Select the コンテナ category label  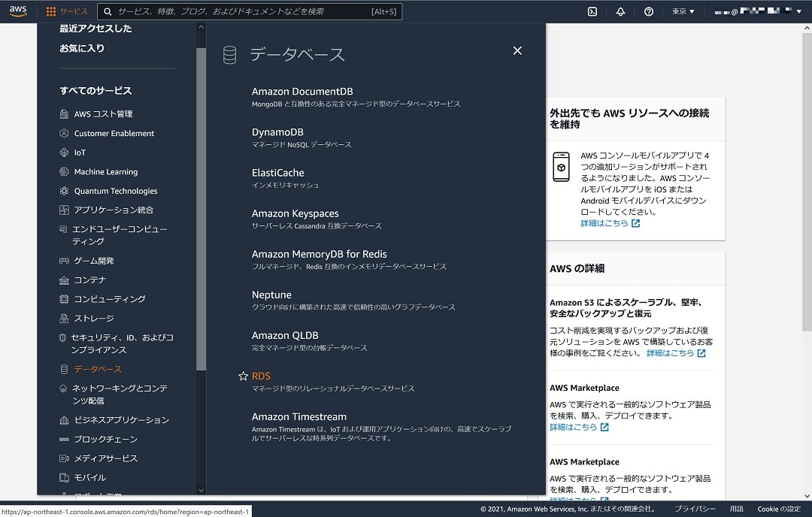pyautogui.click(x=90, y=280)
